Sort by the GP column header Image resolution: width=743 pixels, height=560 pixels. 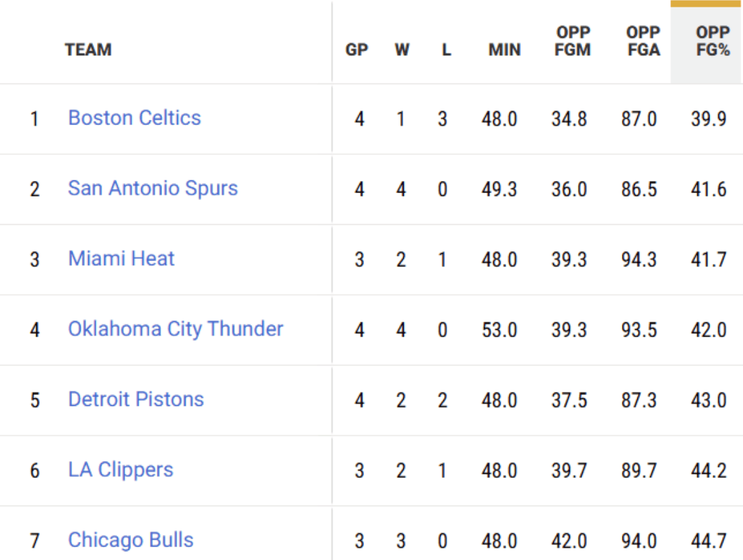(x=357, y=50)
